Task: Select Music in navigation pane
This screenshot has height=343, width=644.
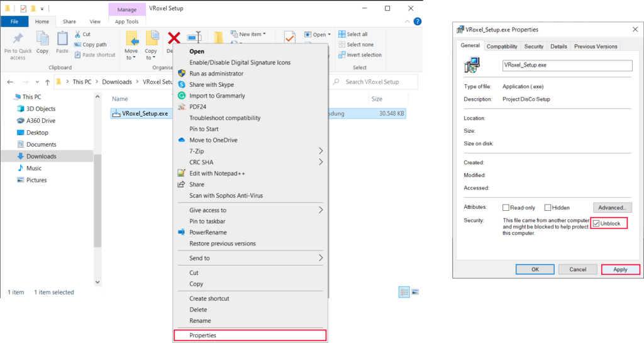Action: tap(29, 169)
